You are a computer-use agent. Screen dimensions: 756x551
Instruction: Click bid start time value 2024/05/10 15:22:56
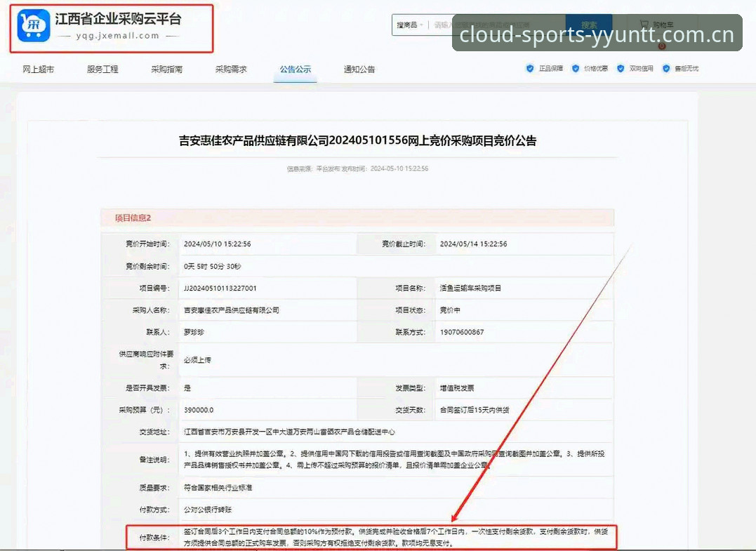(x=218, y=244)
